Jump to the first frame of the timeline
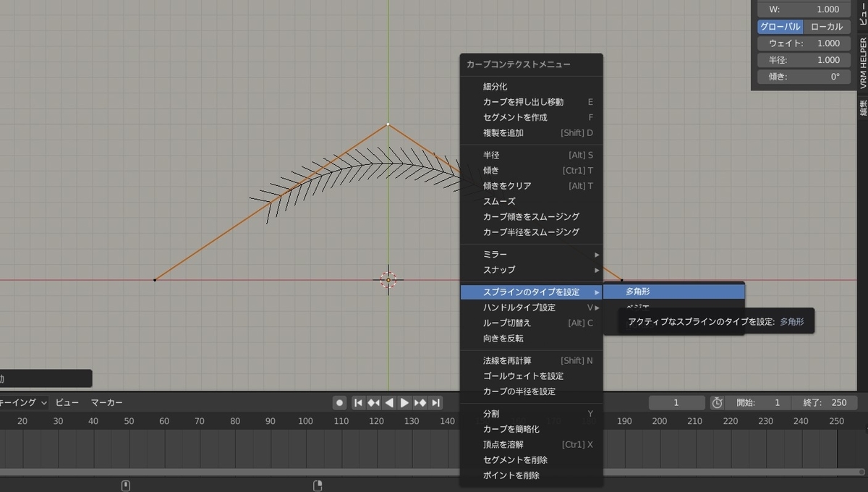Image resolution: width=868 pixels, height=492 pixels. tap(358, 402)
